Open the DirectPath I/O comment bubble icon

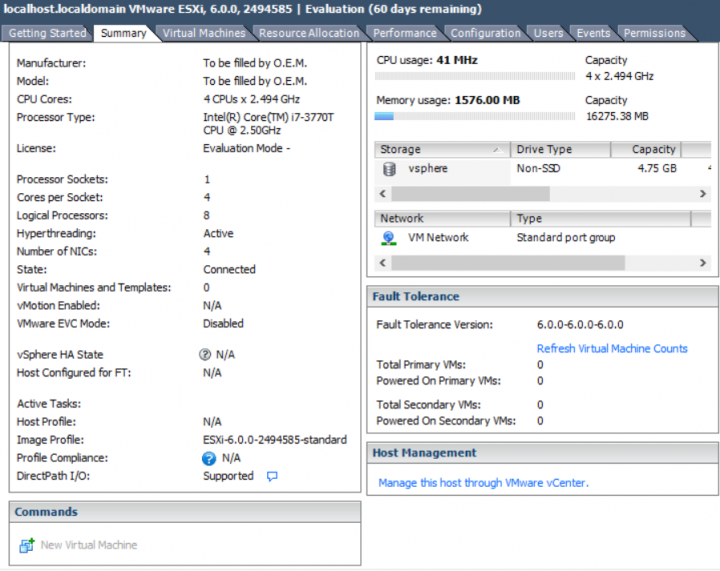tap(272, 476)
